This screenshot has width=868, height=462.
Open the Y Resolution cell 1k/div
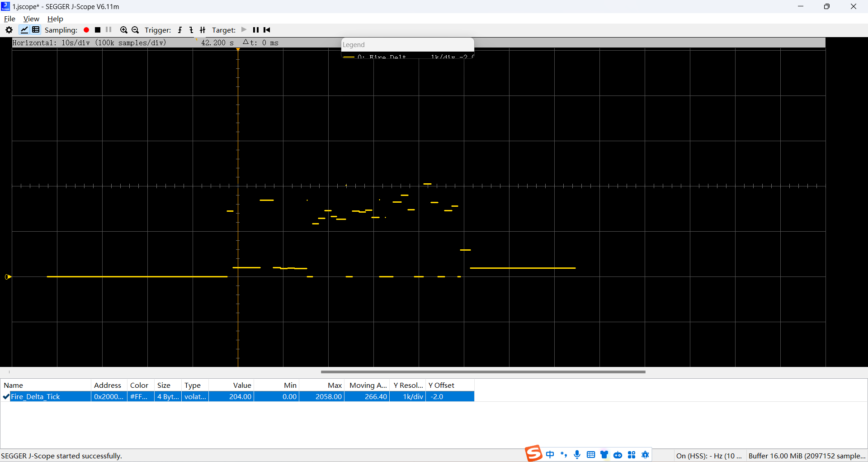pyautogui.click(x=407, y=396)
